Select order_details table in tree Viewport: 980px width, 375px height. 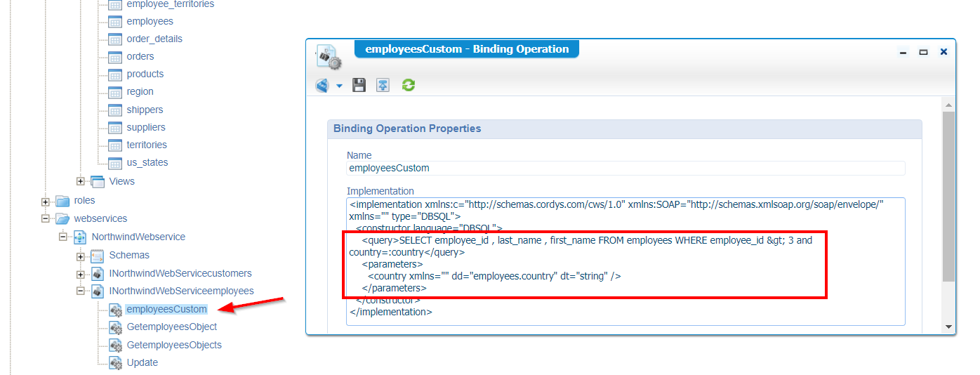click(x=154, y=39)
